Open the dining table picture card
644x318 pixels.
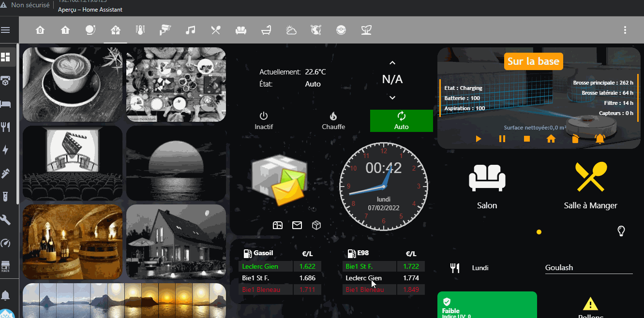click(x=176, y=85)
